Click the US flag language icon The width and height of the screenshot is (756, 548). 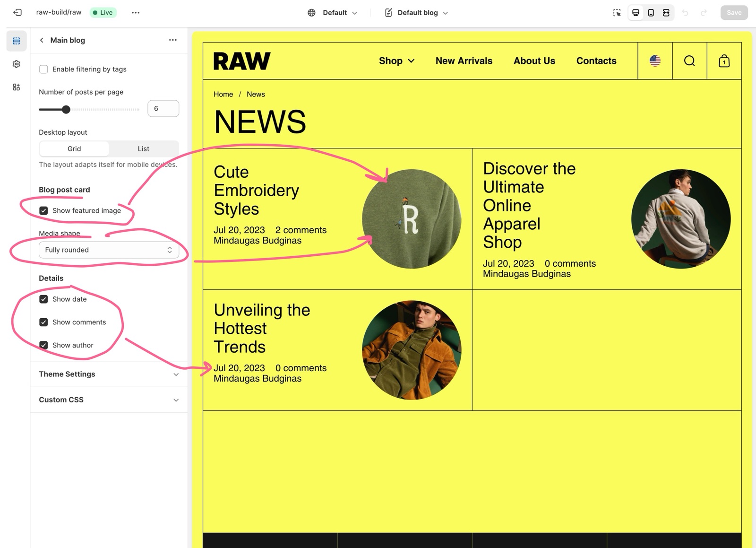655,61
